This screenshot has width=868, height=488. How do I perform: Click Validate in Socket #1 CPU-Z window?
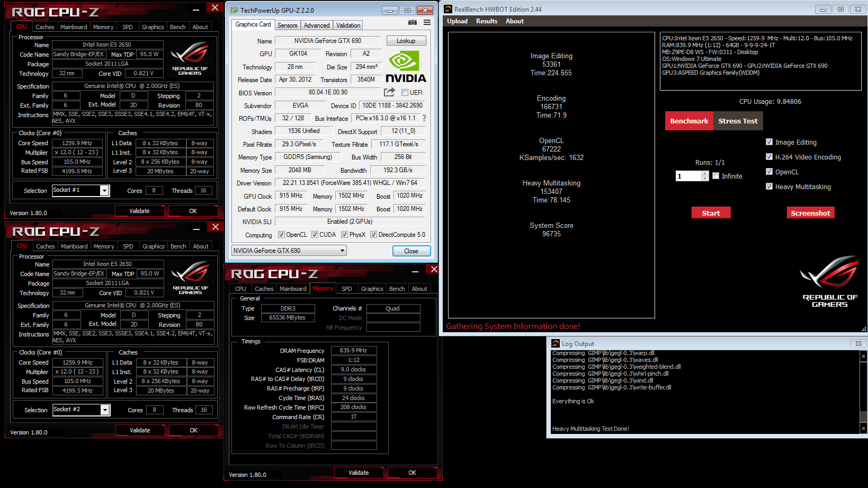[x=140, y=211]
